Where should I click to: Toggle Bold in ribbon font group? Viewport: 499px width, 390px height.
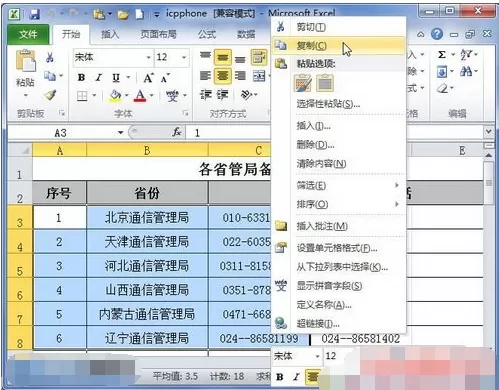point(81,78)
